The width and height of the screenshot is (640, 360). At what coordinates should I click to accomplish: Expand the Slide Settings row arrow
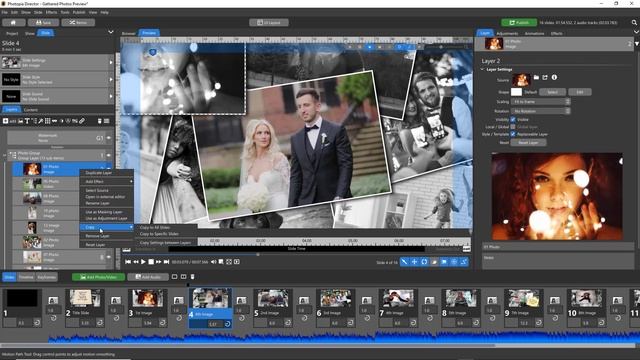111,62
